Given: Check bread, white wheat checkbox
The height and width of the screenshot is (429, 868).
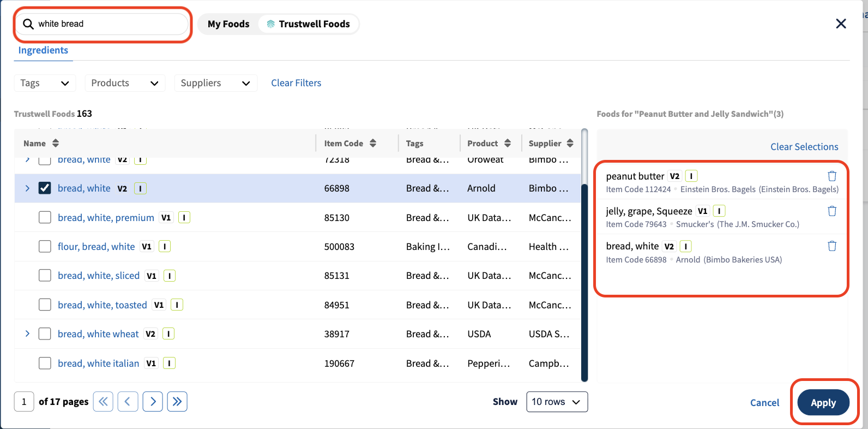Looking at the screenshot, I should pyautogui.click(x=45, y=333).
